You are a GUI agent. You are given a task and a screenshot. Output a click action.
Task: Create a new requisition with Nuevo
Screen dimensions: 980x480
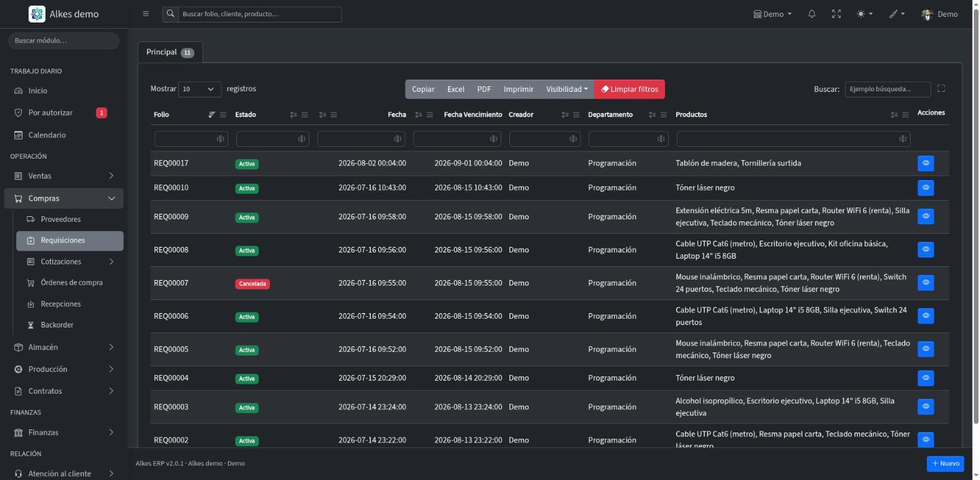click(945, 464)
